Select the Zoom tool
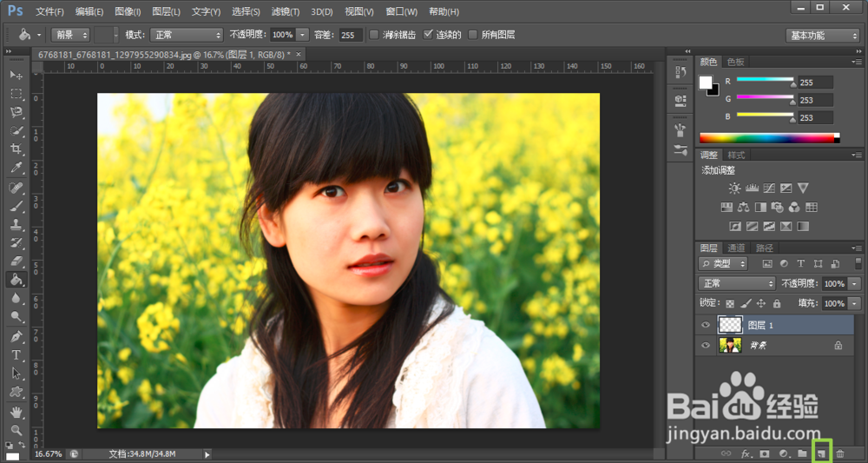868x463 pixels. pos(16,430)
